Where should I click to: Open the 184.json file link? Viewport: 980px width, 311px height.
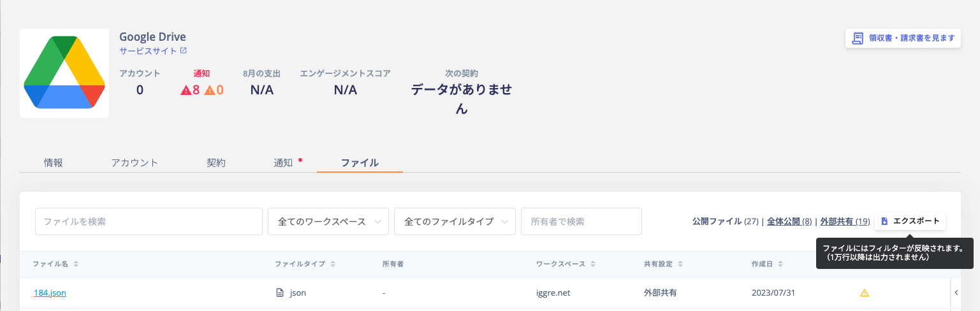coord(50,293)
